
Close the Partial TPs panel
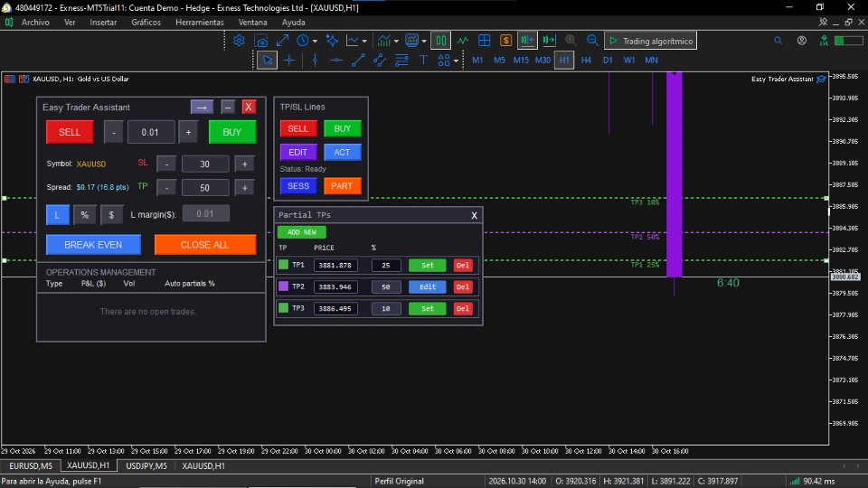click(x=474, y=215)
